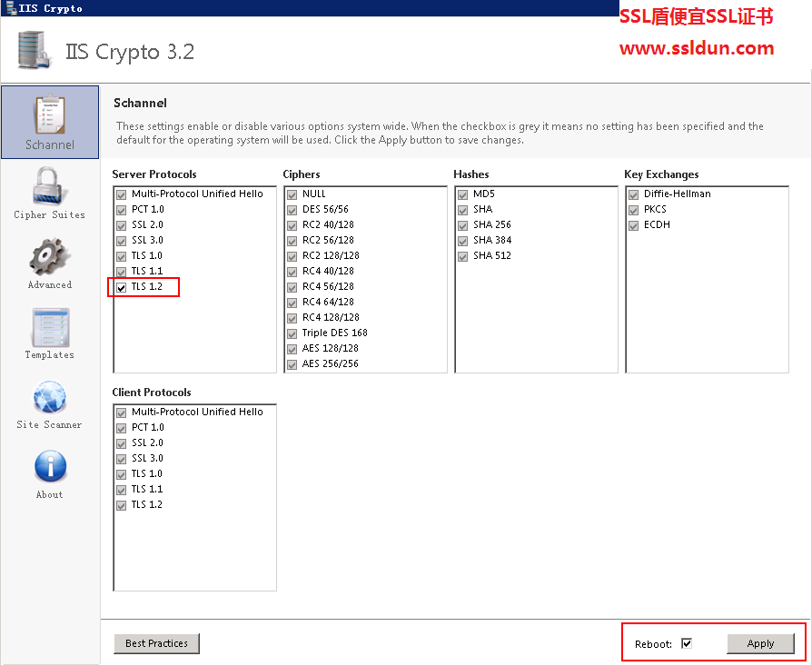The height and width of the screenshot is (666, 812).
Task: Toggle the RC2 128/128 cipher checkbox
Action: tap(292, 256)
